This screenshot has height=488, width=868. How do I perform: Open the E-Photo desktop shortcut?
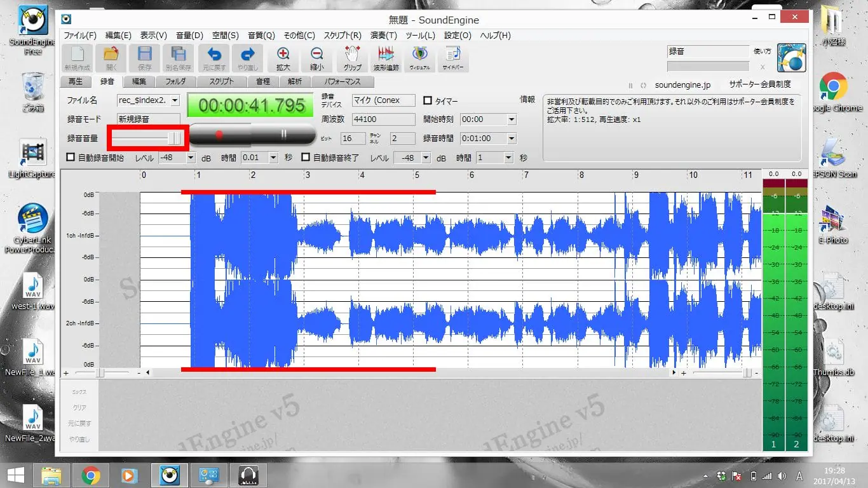pos(833,224)
